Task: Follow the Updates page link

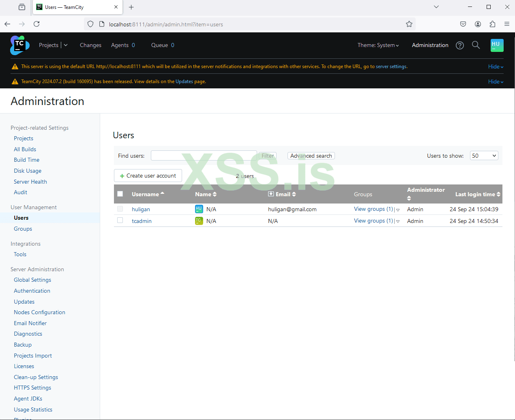Action: (x=184, y=82)
